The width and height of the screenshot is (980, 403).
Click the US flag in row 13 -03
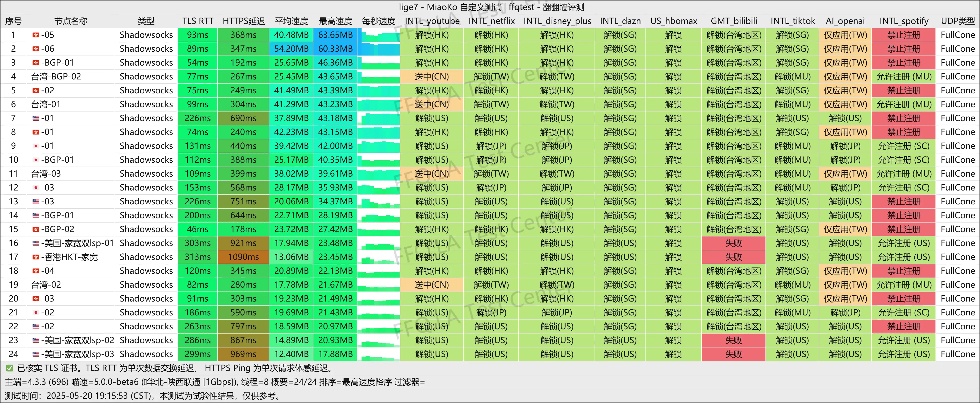[36, 201]
